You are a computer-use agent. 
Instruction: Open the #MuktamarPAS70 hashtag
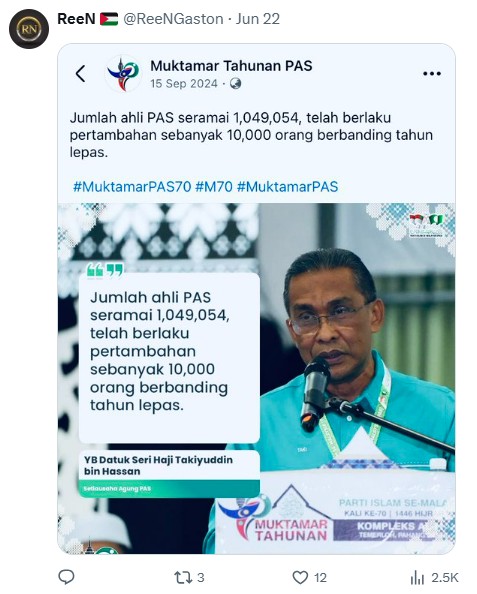(132, 186)
